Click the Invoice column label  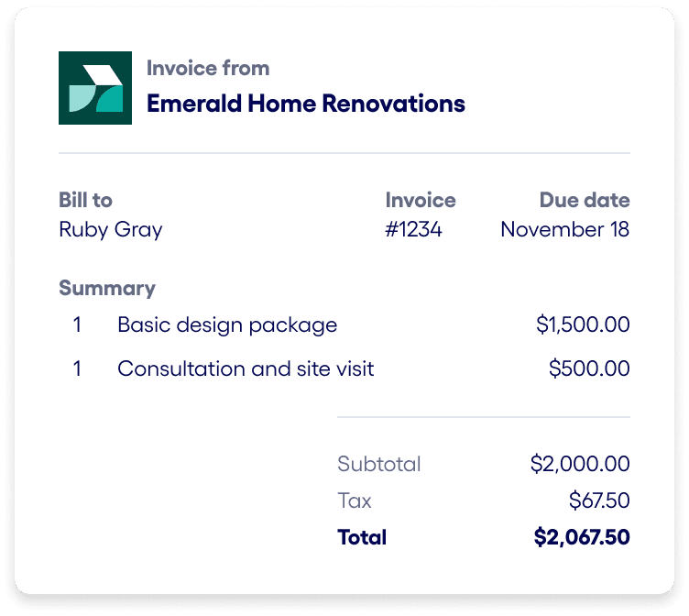tap(420, 200)
